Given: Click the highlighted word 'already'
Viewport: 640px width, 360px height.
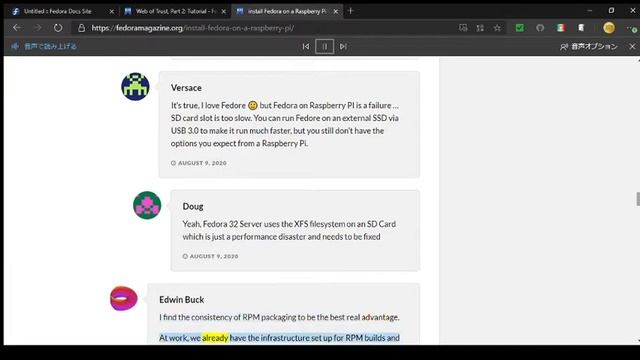Looking at the screenshot, I should pos(215,338).
